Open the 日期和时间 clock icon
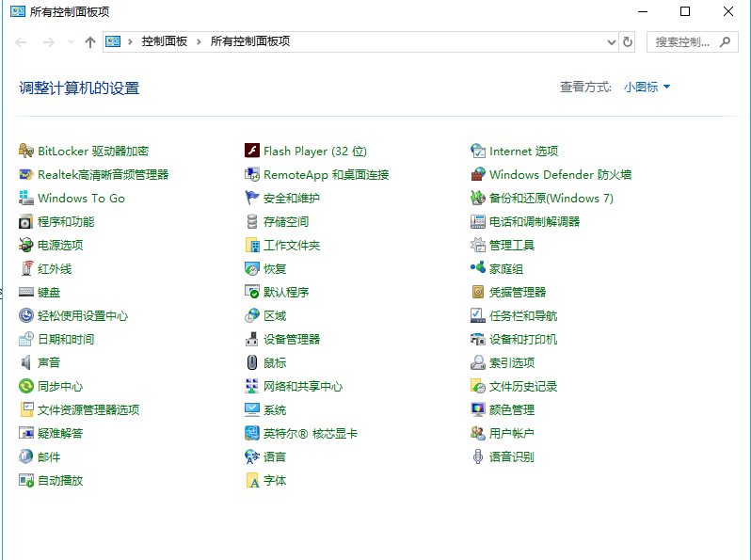 (25, 339)
